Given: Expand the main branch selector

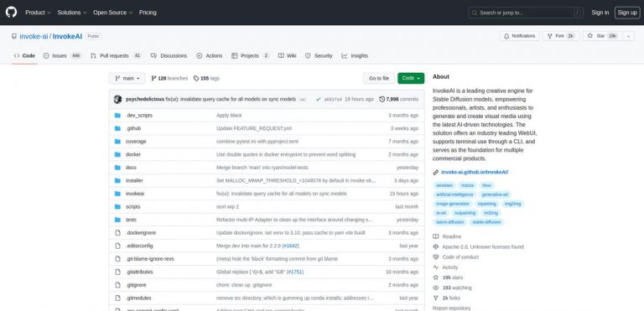Looking at the screenshot, I should coord(127,78).
